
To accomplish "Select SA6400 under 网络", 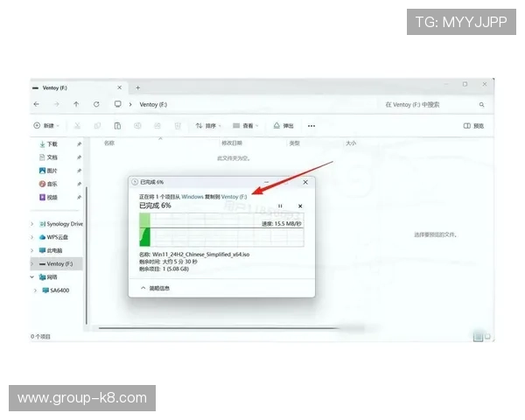I will click(56, 290).
